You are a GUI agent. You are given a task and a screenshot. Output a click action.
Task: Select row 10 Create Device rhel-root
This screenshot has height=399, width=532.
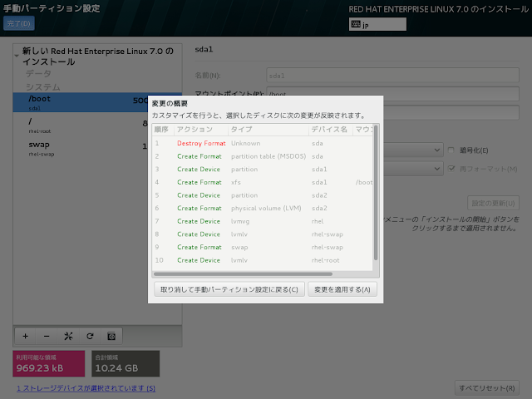pyautogui.click(x=263, y=260)
